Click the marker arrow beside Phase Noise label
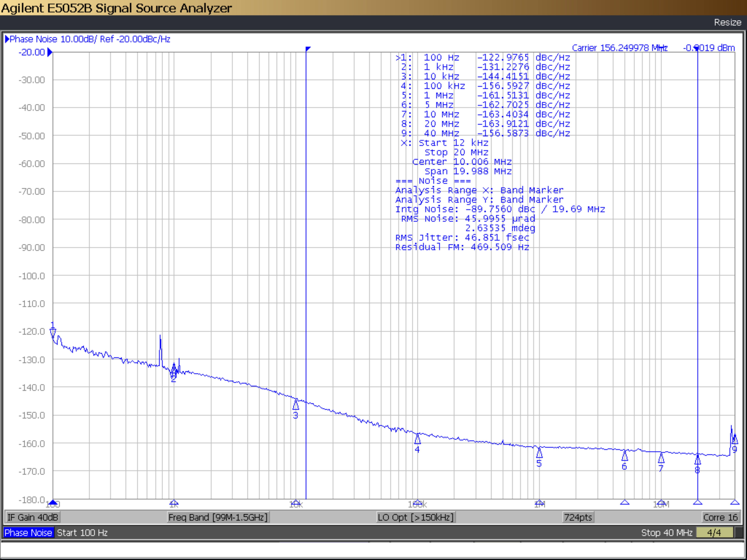 [7, 39]
